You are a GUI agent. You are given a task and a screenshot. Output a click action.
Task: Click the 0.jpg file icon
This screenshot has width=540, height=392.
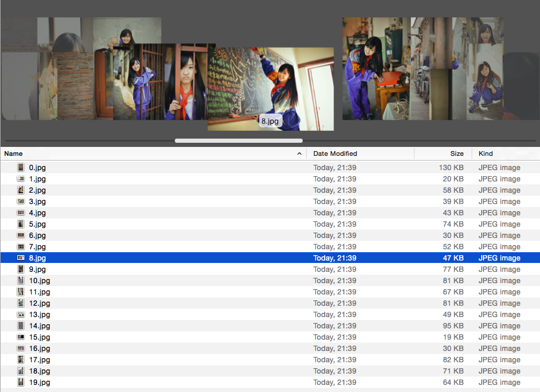21,167
